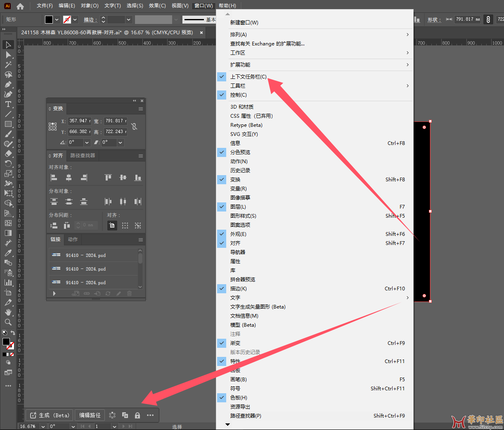The width and height of the screenshot is (504, 430).
Task: Switch to the 路径查找器 tab
Action: (x=83, y=156)
